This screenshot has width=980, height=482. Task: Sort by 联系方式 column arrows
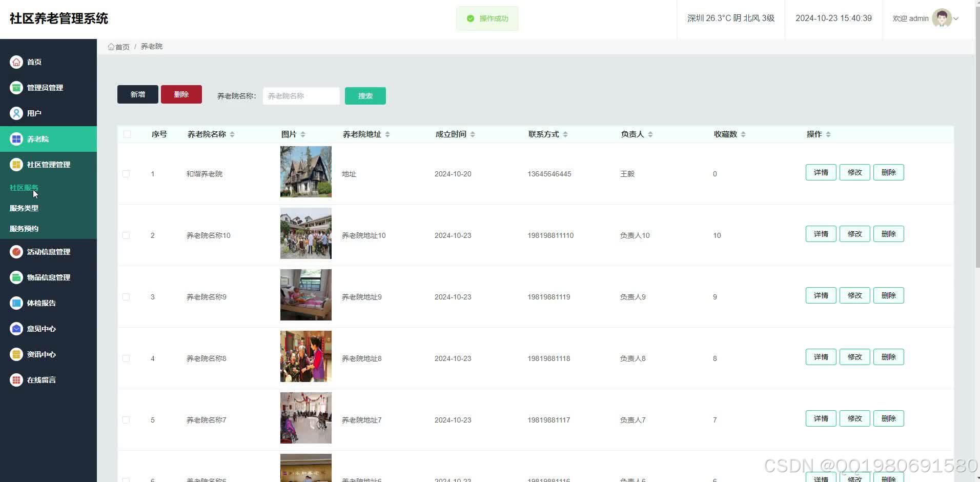[565, 134]
